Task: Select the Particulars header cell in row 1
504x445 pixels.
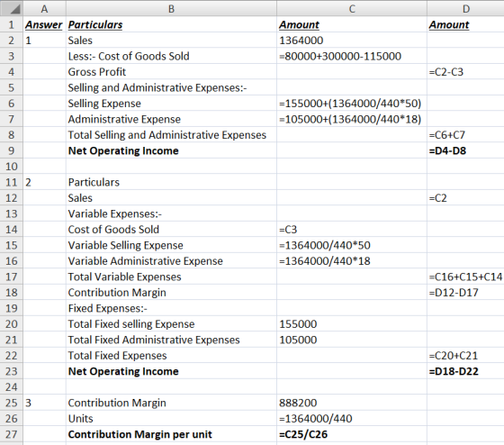Action: (x=171, y=24)
